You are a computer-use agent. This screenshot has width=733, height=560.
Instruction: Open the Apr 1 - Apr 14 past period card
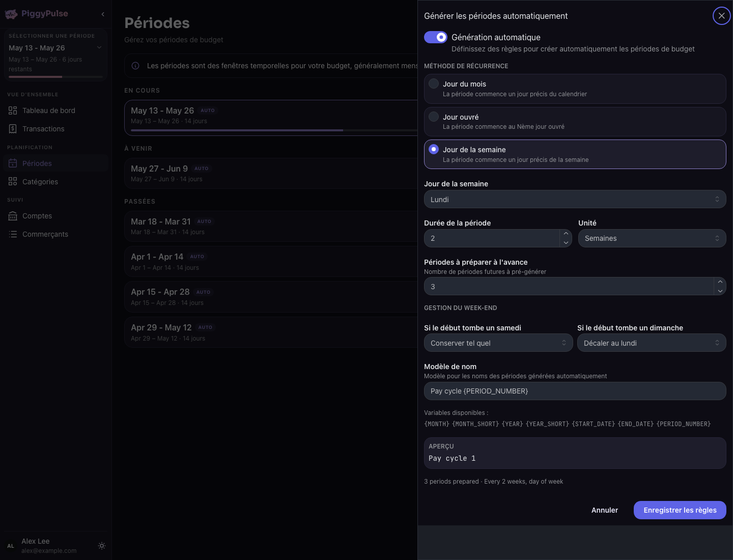271,262
